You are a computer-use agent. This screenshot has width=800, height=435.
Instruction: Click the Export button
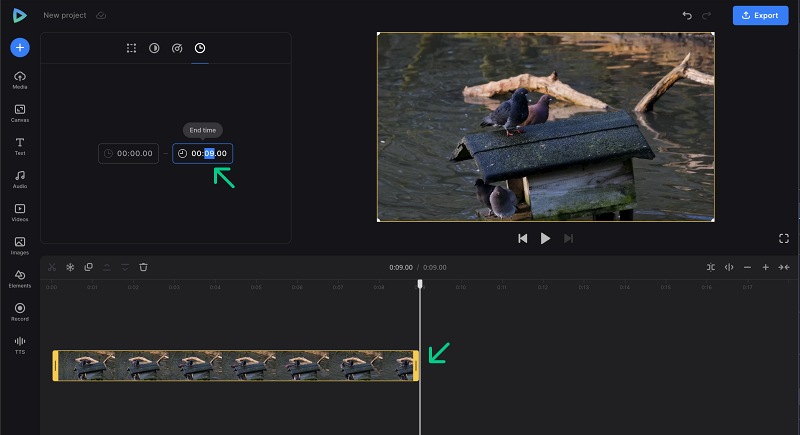coord(760,15)
